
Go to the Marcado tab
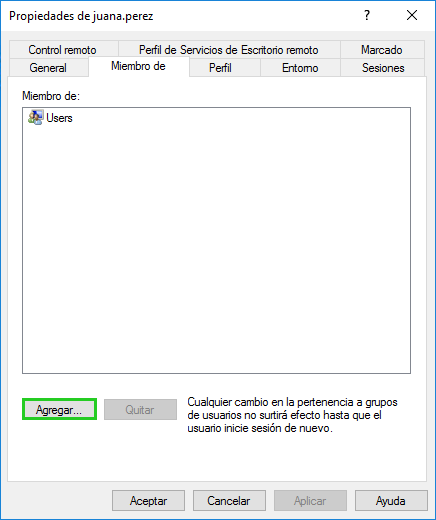click(x=382, y=50)
